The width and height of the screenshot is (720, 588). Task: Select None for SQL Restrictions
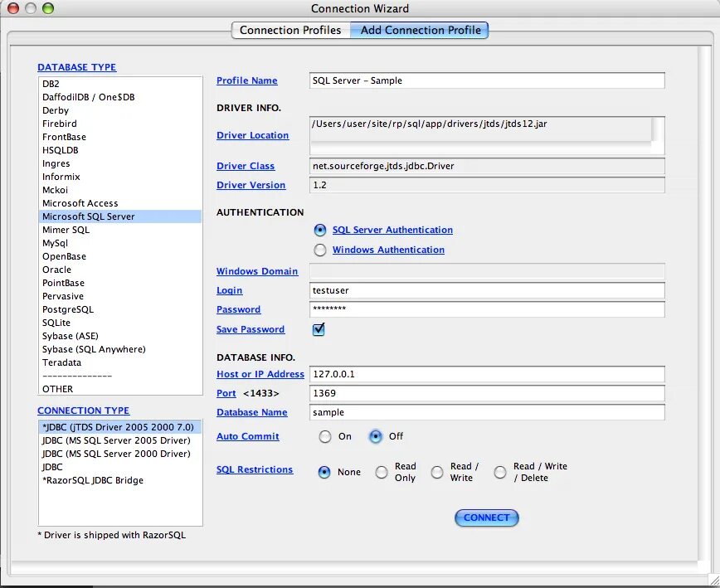(324, 472)
